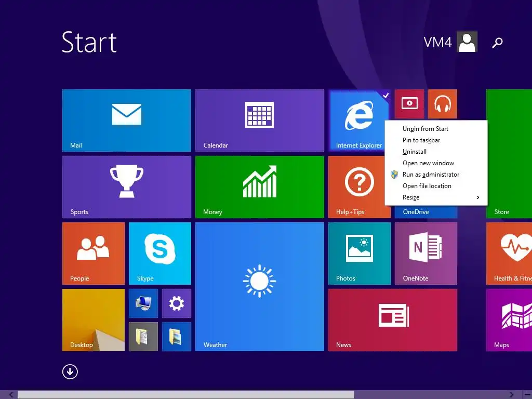
Task: Click the OneDrive tile label
Action: (416, 212)
